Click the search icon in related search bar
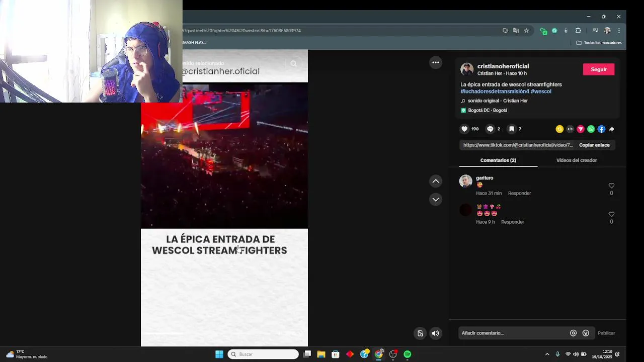The width and height of the screenshot is (644, 362). [x=293, y=64]
